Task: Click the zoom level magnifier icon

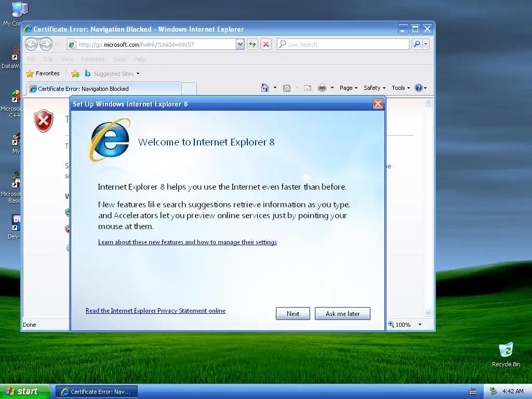Action: pos(391,324)
